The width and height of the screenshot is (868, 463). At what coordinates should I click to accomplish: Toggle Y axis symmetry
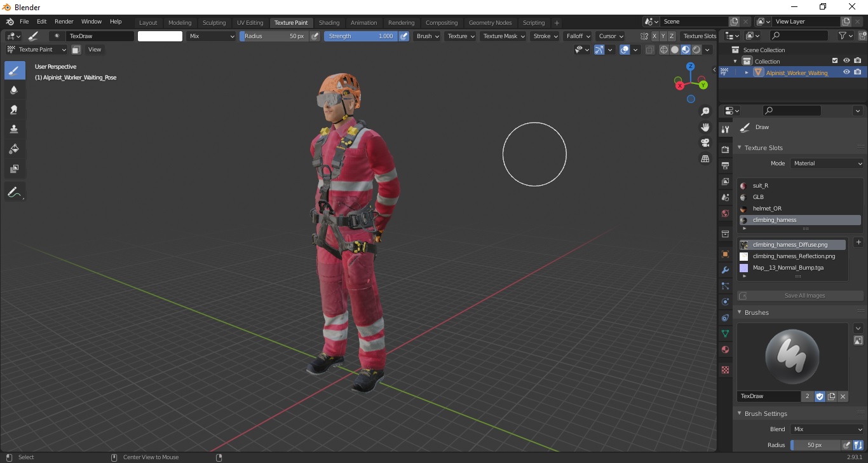(663, 36)
